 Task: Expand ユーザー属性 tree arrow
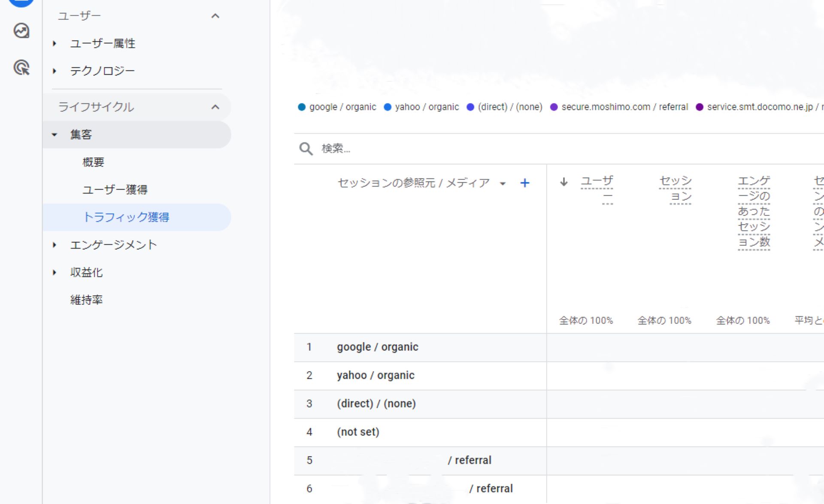pyautogui.click(x=54, y=43)
